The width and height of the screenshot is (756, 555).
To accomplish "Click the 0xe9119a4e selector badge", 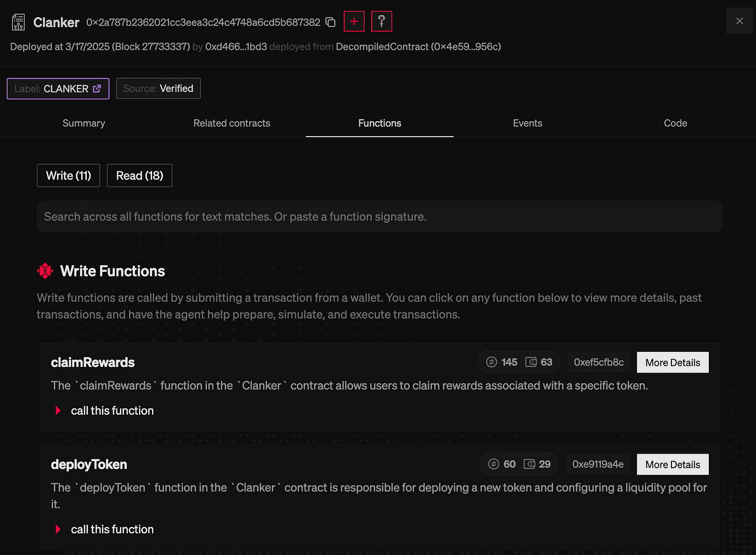I will tap(598, 464).
